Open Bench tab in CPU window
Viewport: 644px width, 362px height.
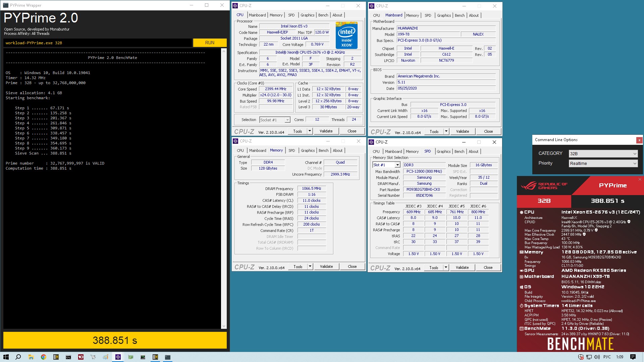(x=323, y=15)
